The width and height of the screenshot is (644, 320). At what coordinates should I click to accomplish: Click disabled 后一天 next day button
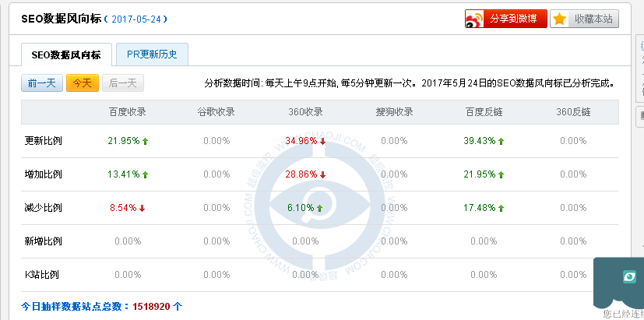click(123, 83)
